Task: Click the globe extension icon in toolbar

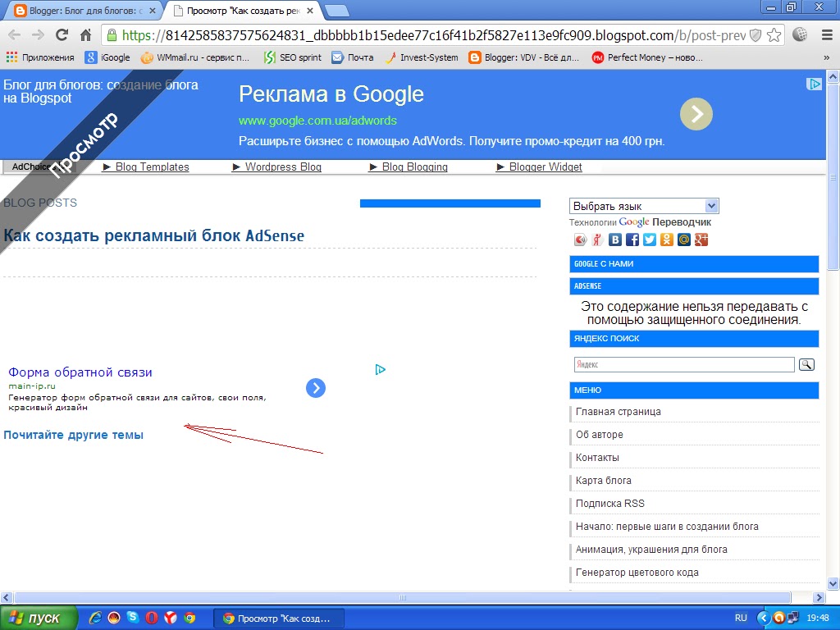Action: tap(800, 34)
